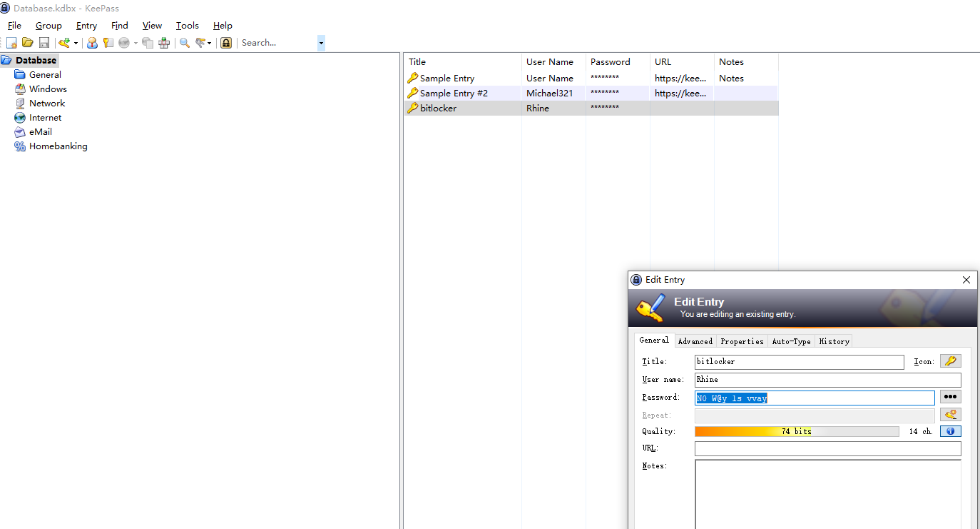Sort by the Password column header
Viewport: 980px width, 529px height.
[x=618, y=61]
